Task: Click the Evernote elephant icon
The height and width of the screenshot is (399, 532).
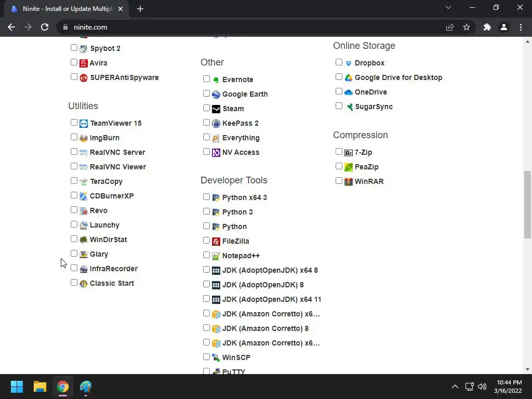Action: coord(216,79)
